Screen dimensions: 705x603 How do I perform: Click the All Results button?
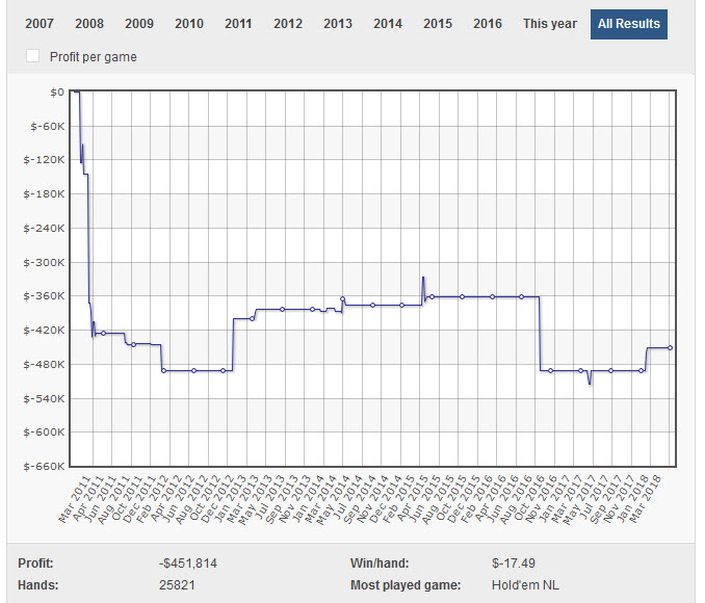(629, 24)
